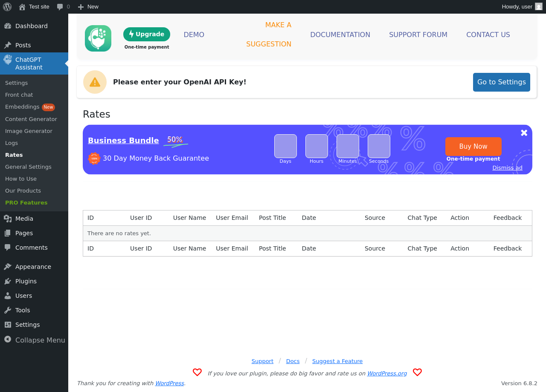Click the Tools wrench icon
The height and width of the screenshot is (392, 546).
click(x=8, y=310)
